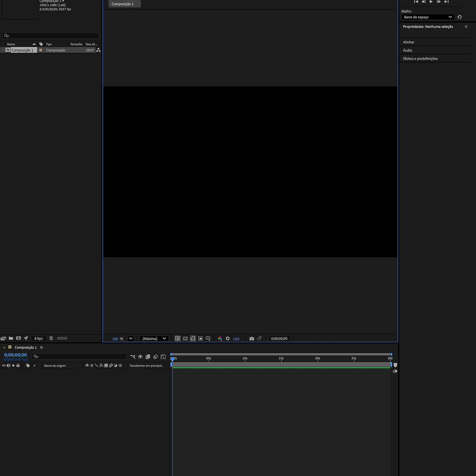Image resolution: width=476 pixels, height=476 pixels.
Task: Click the 8 bpc color depth button
Action: (39, 338)
